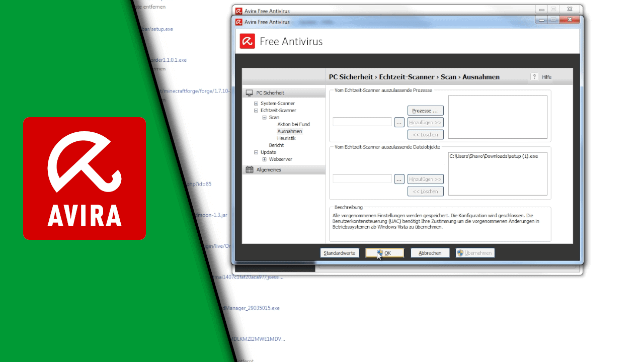
Task: Click the Standardwerte button
Action: point(339,253)
